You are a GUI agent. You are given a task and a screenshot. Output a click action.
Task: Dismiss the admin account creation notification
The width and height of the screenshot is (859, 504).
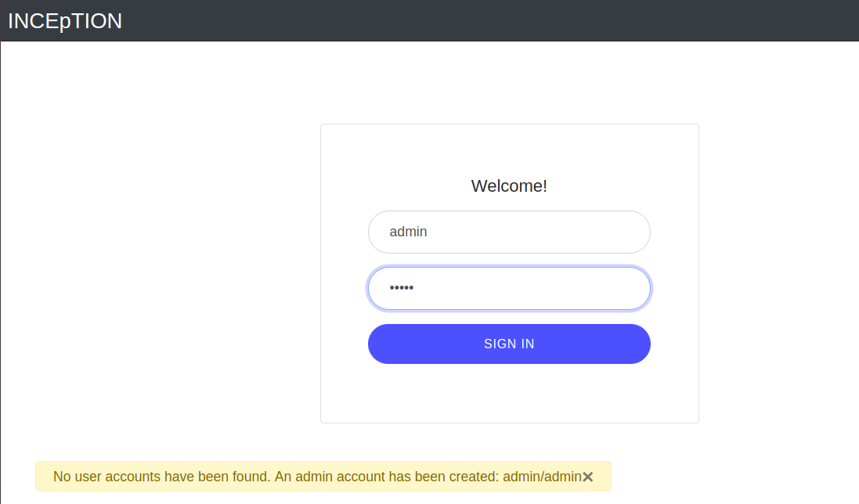pyautogui.click(x=588, y=476)
